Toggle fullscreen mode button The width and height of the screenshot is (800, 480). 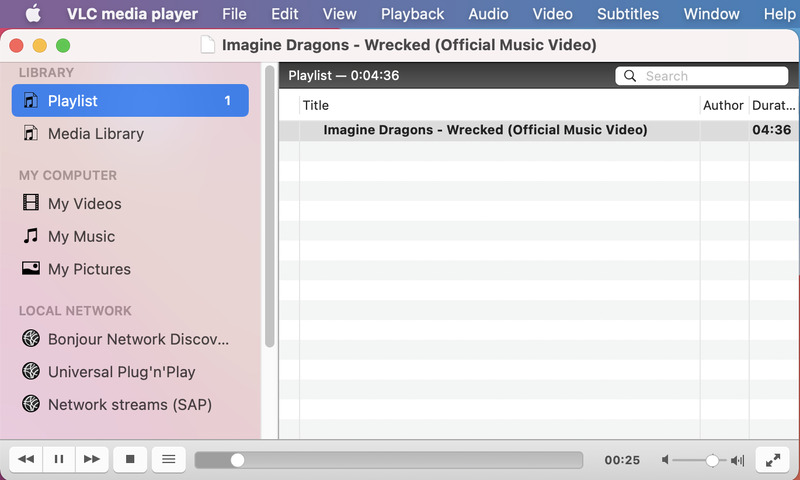pos(773,460)
